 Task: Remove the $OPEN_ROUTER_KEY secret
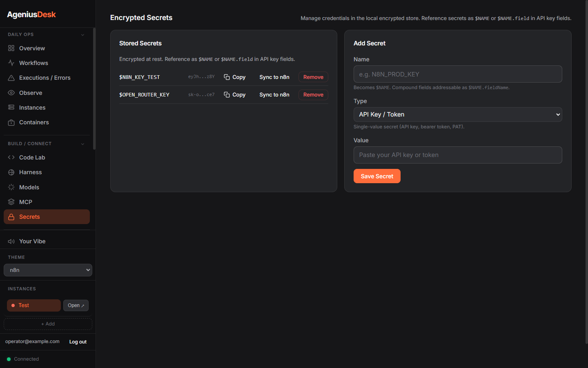313,94
